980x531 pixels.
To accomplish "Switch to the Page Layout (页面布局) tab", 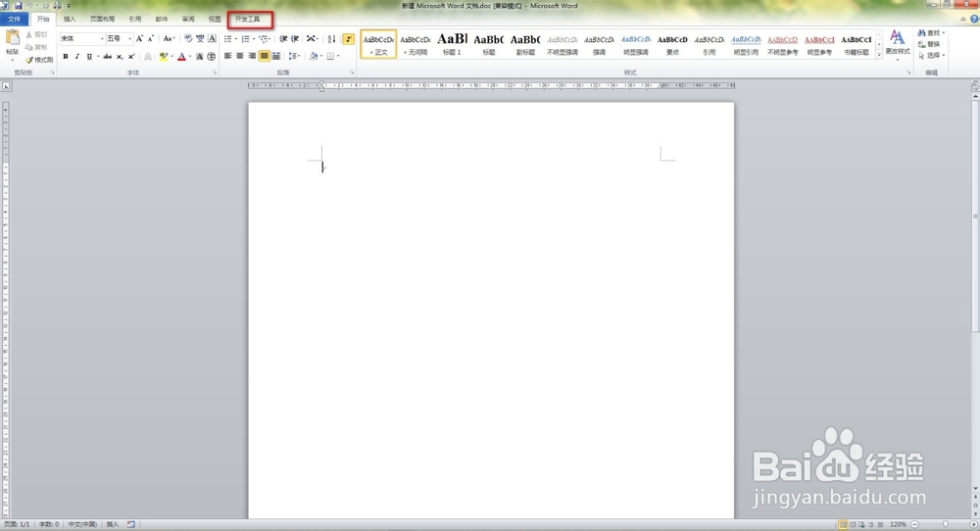I will [x=103, y=20].
